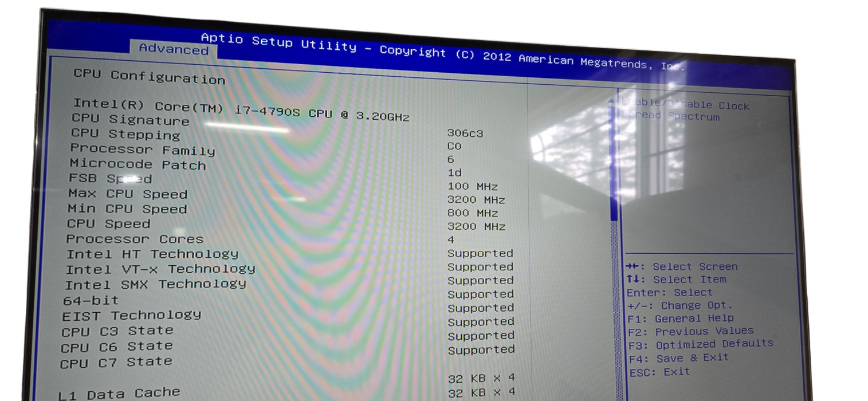Click the Enable/Disable Clock Spread Spectrum help text
The width and height of the screenshot is (868, 401).
tap(686, 110)
